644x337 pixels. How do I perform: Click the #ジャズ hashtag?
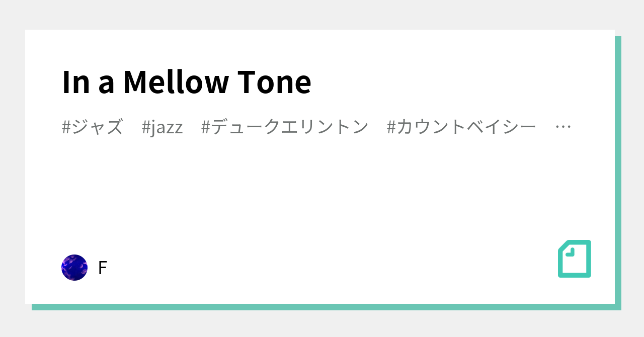(92, 127)
